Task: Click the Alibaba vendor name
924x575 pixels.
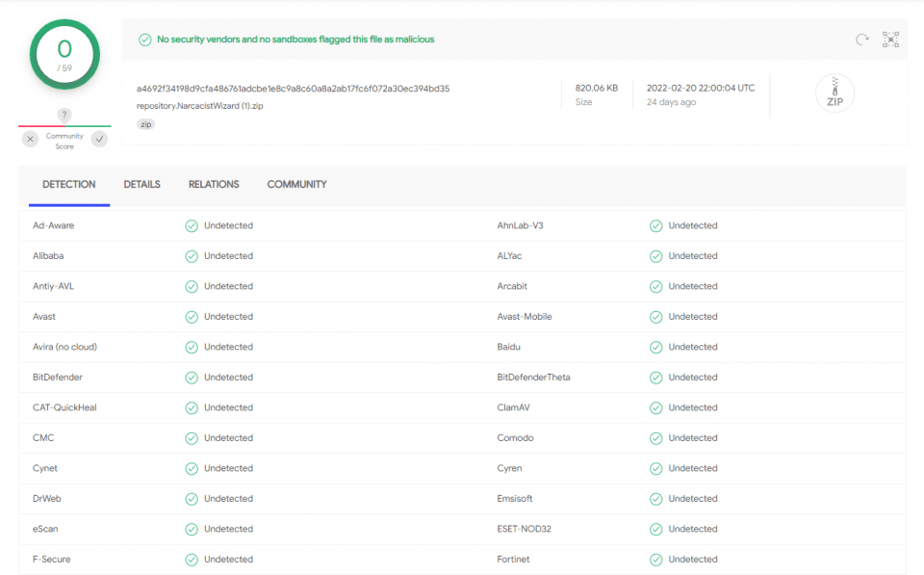Action: pyautogui.click(x=48, y=256)
